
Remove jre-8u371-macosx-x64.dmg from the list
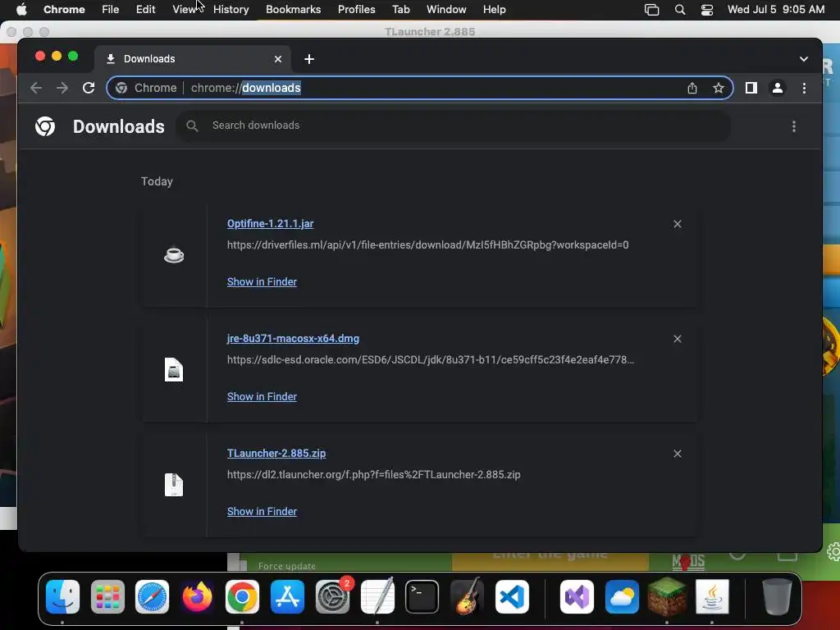(x=677, y=339)
